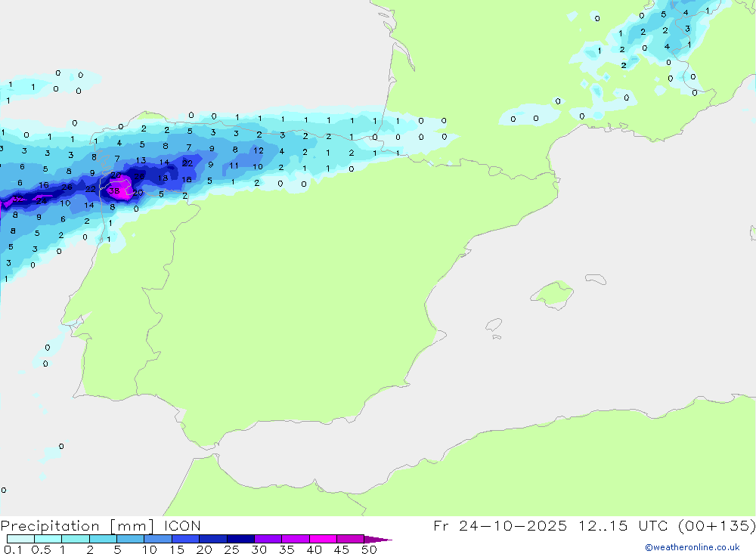Click Ibiza island on the map
Image resolution: width=756 pixels, height=554 pixels.
(494, 325)
